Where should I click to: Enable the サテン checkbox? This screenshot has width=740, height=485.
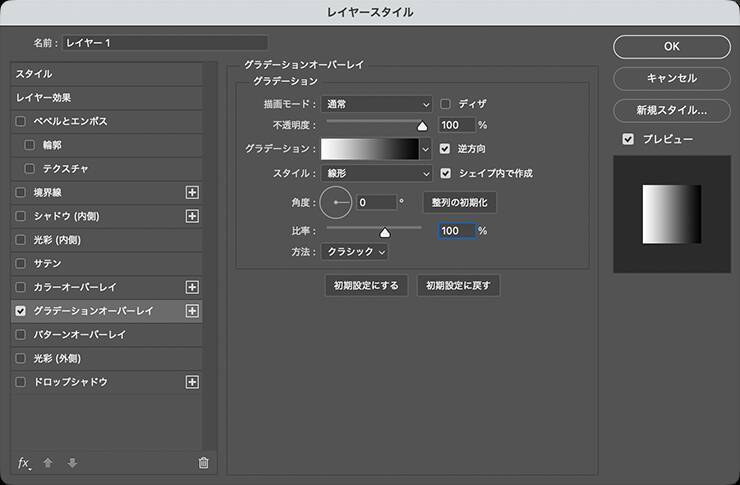tap(20, 263)
